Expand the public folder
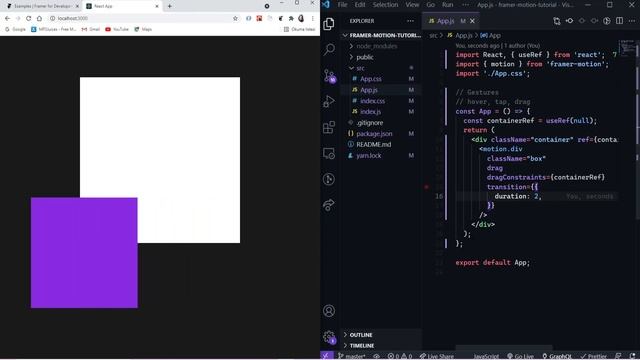Screen dimensions: 640x360 point(381,57)
